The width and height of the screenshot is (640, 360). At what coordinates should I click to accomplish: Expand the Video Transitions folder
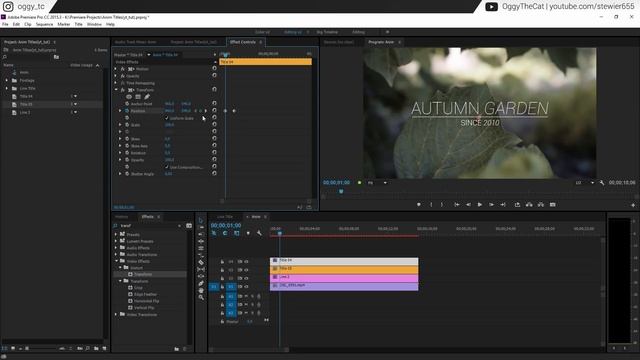point(116,314)
